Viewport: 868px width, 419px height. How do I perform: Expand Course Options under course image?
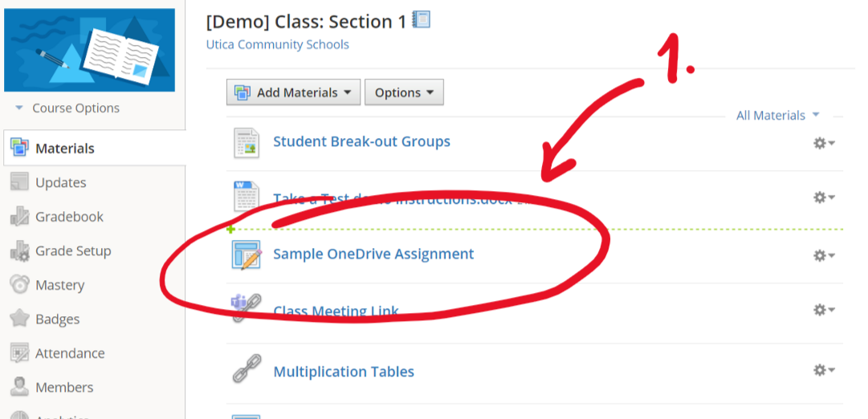click(x=68, y=108)
